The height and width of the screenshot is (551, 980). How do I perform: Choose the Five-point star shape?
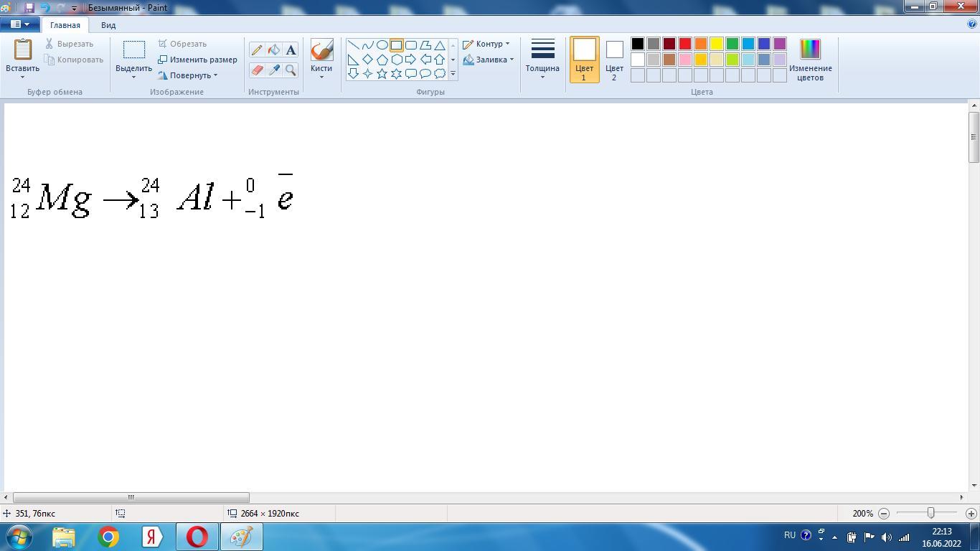coord(382,73)
